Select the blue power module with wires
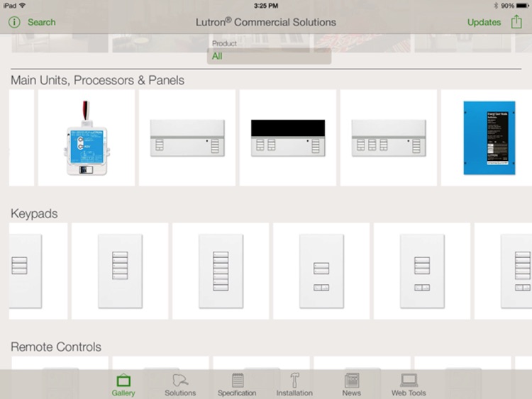Image resolution: width=532 pixels, height=399 pixels. [87, 137]
